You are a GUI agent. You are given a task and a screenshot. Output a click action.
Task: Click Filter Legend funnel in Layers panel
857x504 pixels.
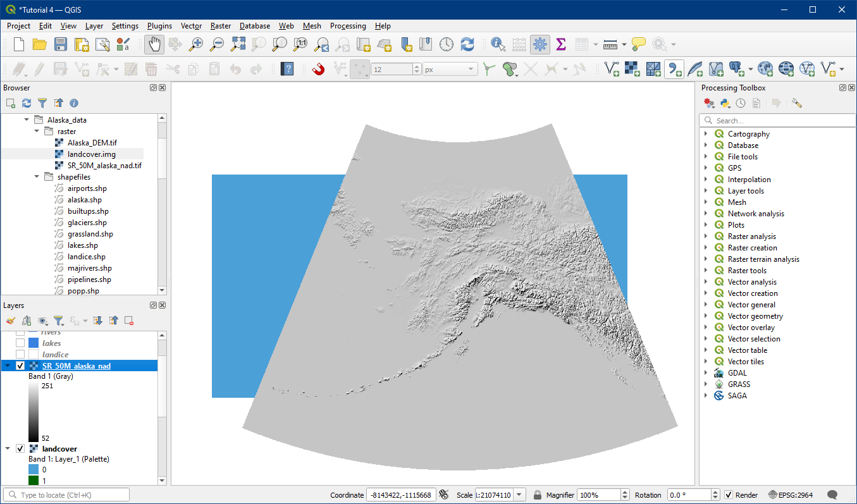(58, 321)
